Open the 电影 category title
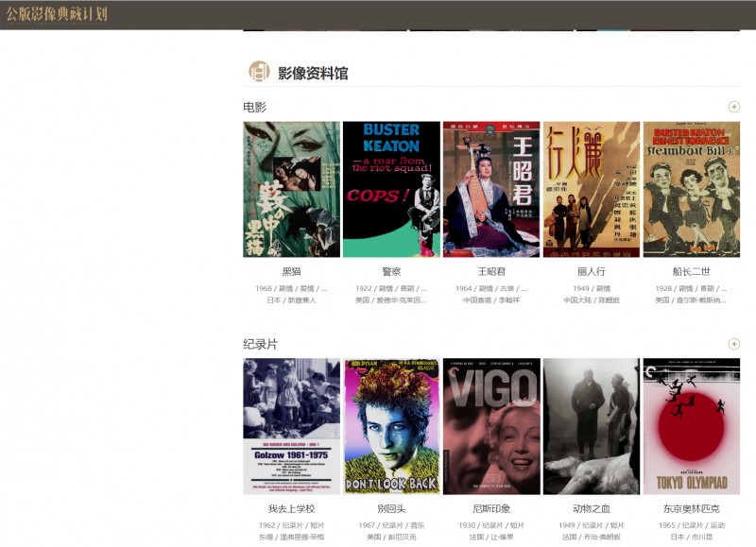The height and width of the screenshot is (547, 756). point(255,108)
